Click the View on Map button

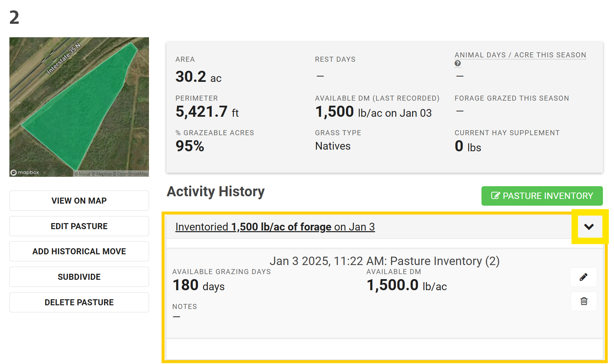click(x=79, y=201)
